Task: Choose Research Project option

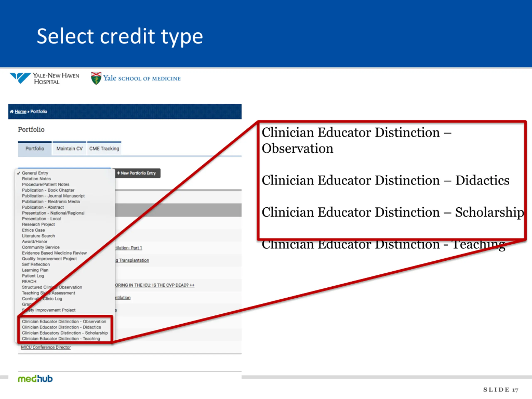Action: 38,225
